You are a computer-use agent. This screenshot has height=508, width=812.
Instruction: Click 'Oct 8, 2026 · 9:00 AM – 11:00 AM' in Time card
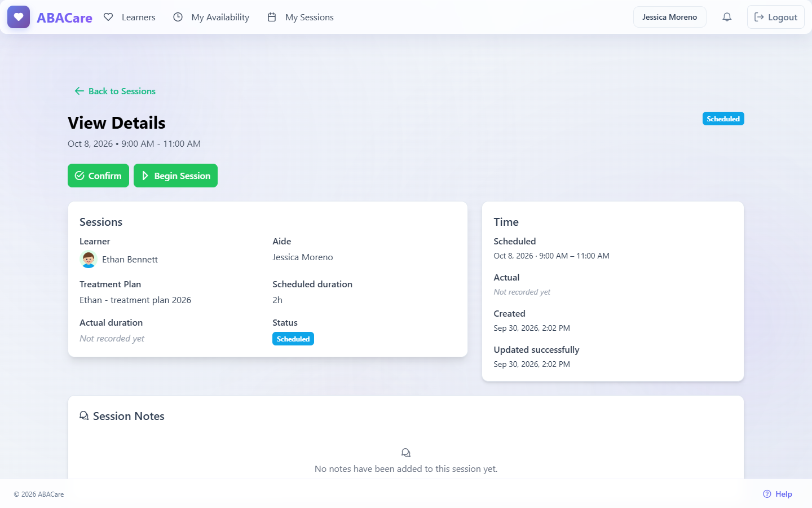click(x=551, y=256)
